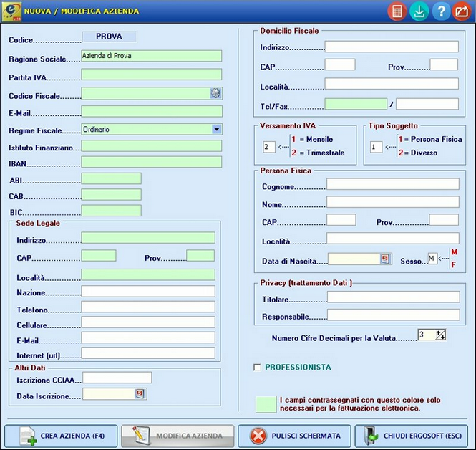Click the Sede Legale Indirizzo field
476x450 pixels.
[148, 238]
